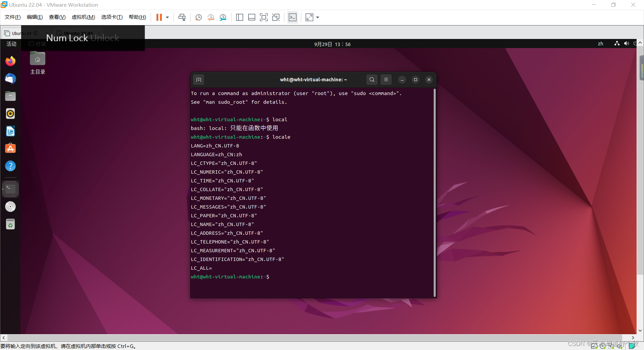Open the 帮助(H) menu
644x350 pixels.
click(137, 17)
